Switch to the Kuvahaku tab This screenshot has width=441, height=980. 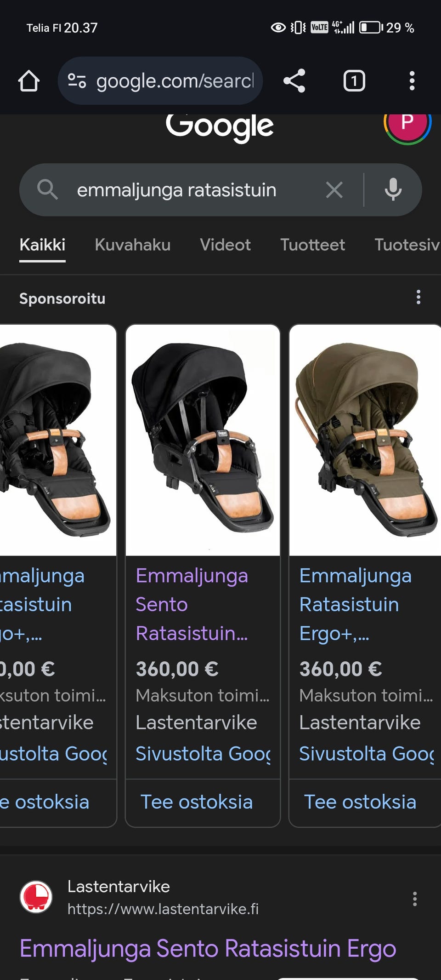(x=132, y=245)
